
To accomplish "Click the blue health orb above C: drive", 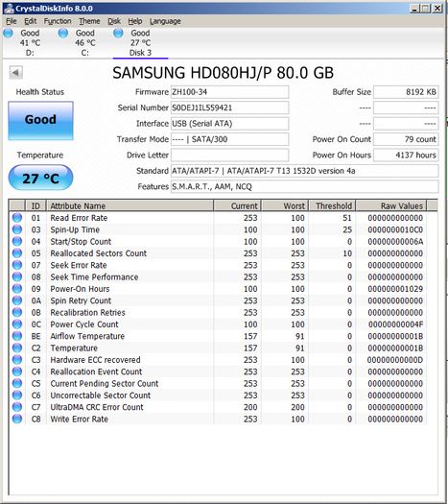I will [x=63, y=33].
